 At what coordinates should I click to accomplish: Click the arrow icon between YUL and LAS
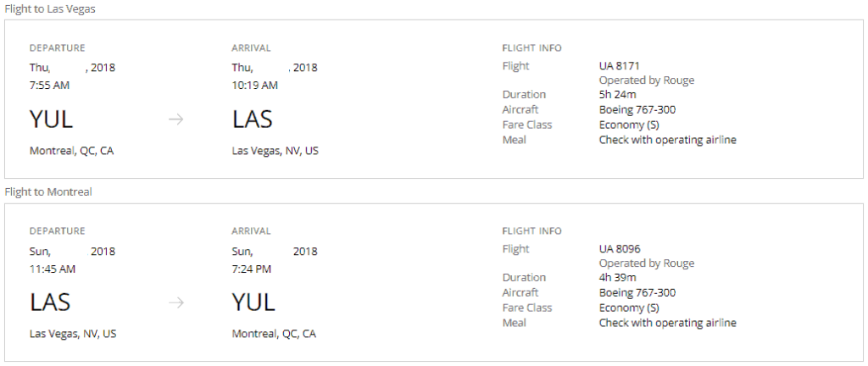[x=175, y=119]
